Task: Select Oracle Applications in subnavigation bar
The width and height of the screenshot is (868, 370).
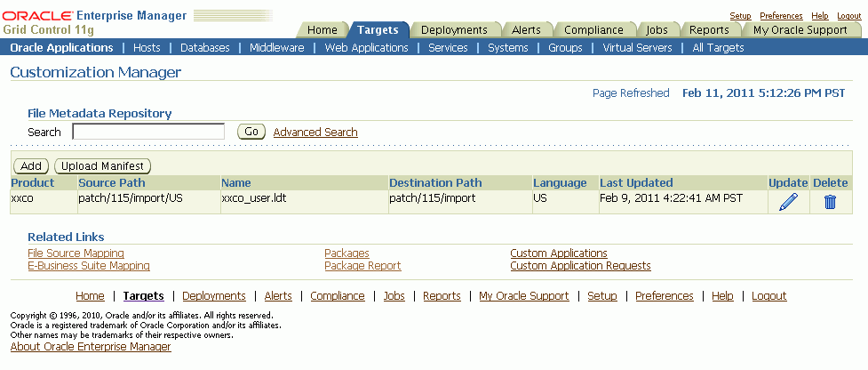Action: pyautogui.click(x=61, y=48)
